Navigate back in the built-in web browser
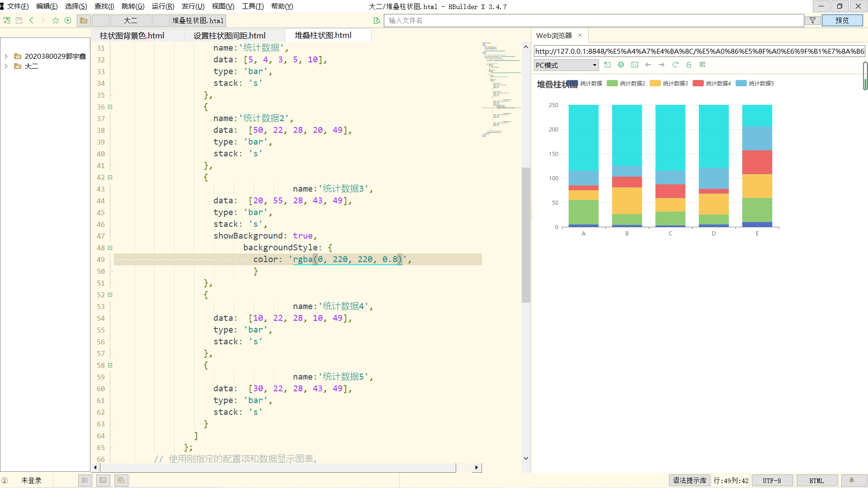 pos(648,65)
